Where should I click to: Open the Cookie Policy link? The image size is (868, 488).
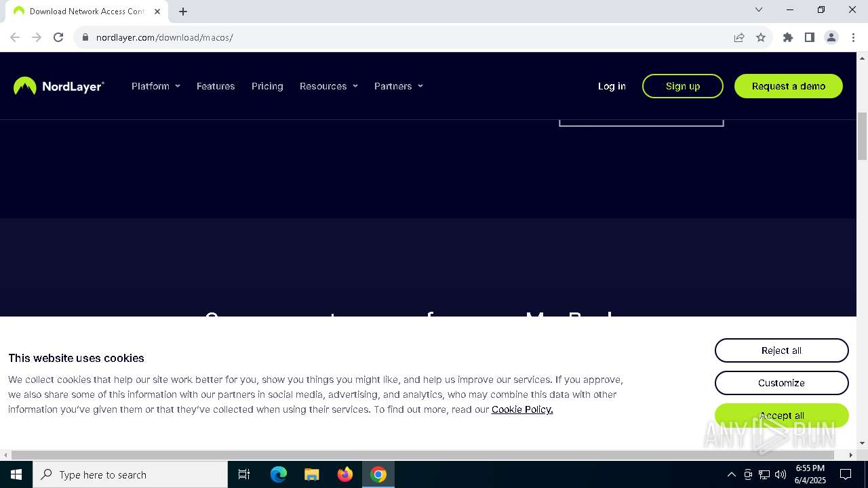(522, 409)
